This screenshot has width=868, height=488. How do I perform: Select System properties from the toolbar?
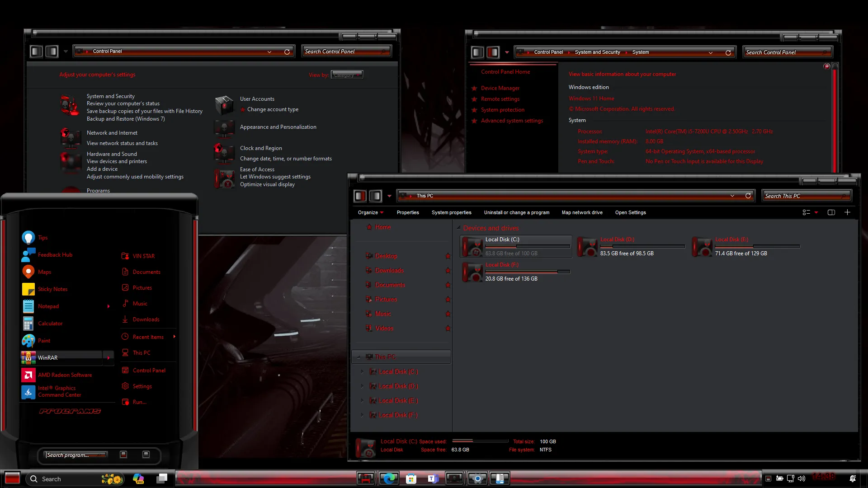[451, 212]
